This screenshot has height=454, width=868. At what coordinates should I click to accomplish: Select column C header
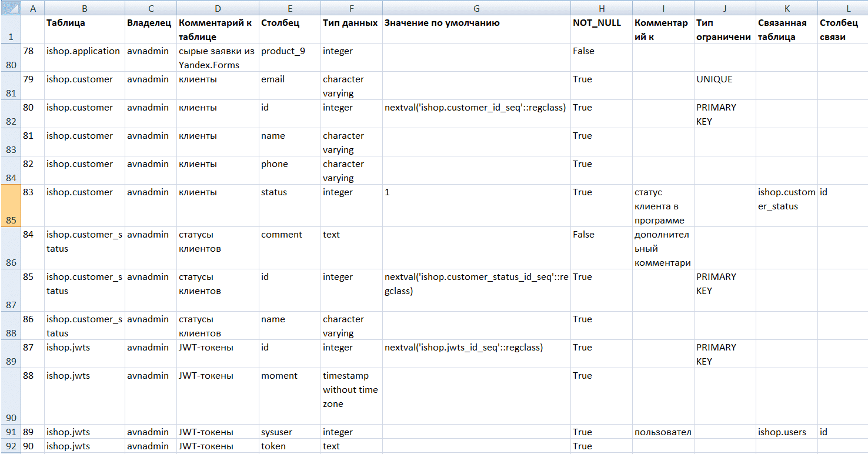click(151, 8)
